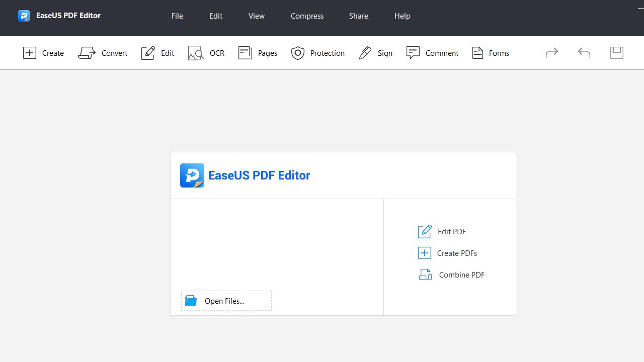Click the Create PDFs plus icon
Screen dimensions: 644x362
425,253
